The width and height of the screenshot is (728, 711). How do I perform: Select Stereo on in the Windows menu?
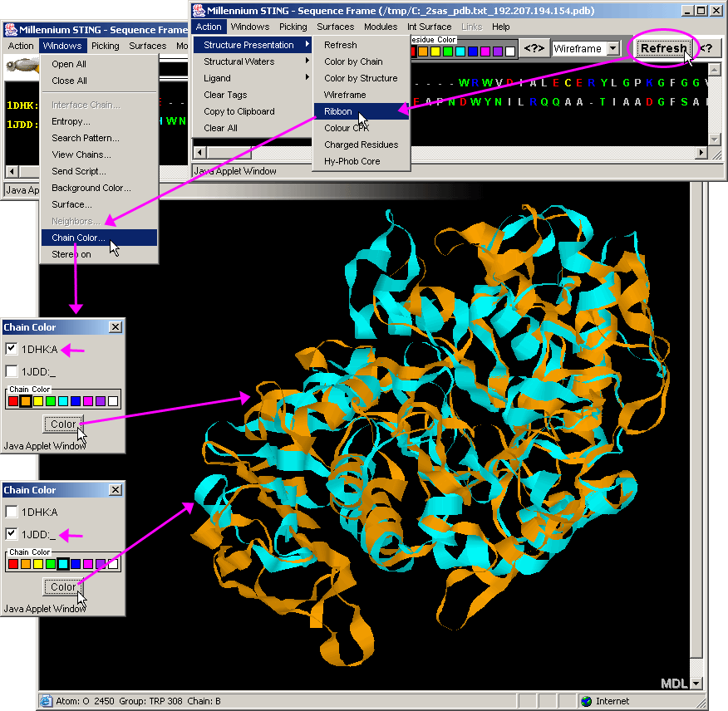100,254
